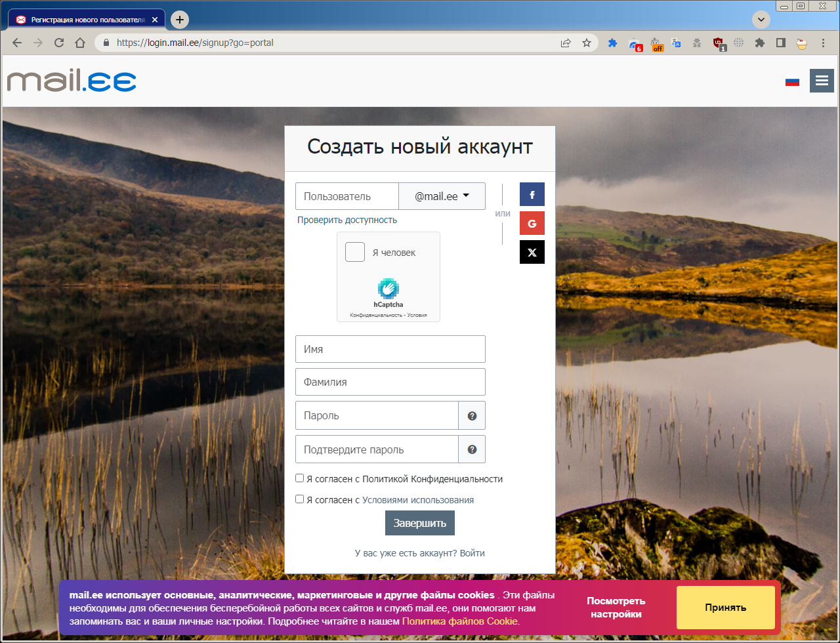Focus the 'Пароль' password field
Image resolution: width=840 pixels, height=643 pixels.
point(377,415)
